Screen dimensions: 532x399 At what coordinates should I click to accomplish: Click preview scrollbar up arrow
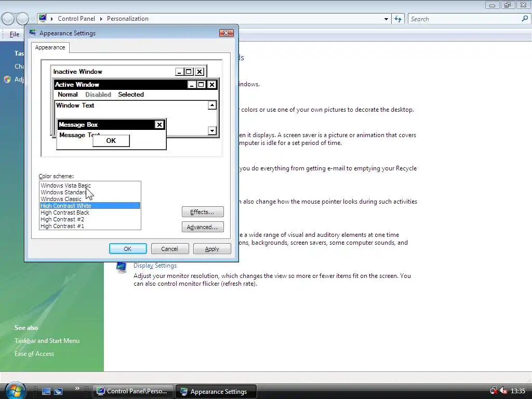[x=212, y=105]
